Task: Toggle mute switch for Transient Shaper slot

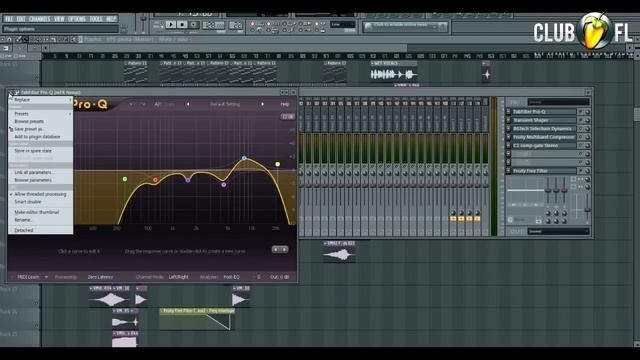Action: [x=580, y=120]
